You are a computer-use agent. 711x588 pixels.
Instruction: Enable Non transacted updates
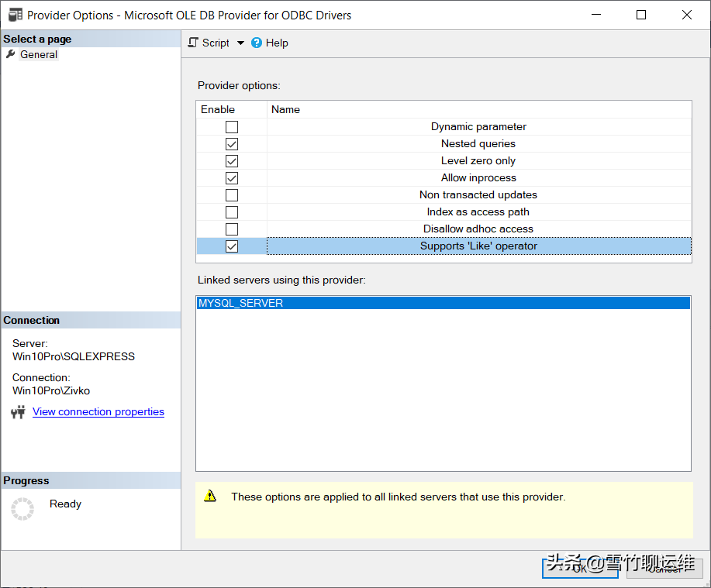231,194
